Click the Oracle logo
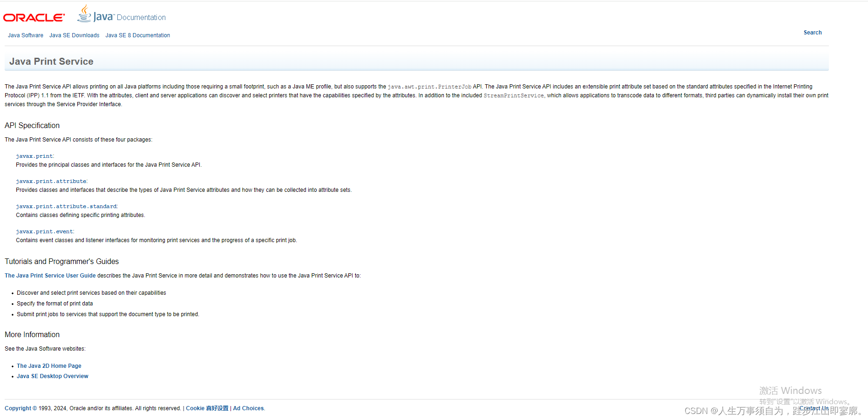The image size is (868, 420). tap(34, 18)
